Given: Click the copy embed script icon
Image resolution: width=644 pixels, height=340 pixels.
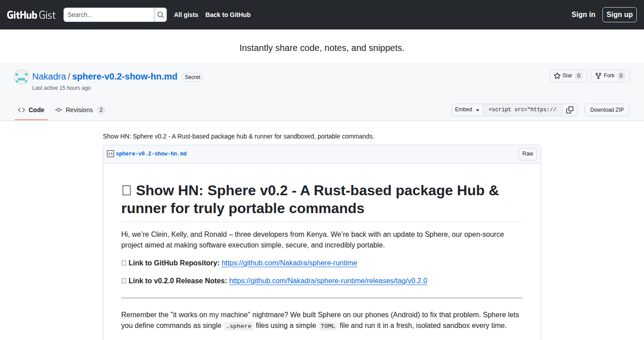Looking at the screenshot, I should (x=570, y=110).
